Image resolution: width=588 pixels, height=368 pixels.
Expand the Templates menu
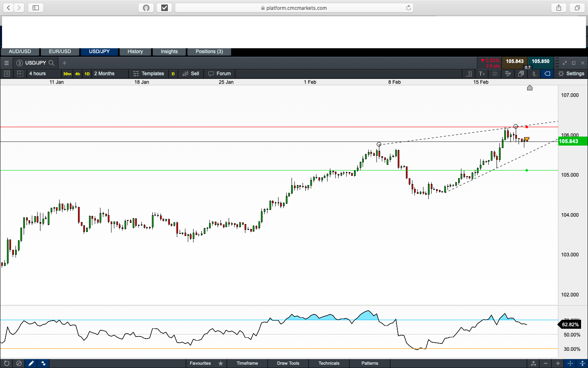(x=149, y=74)
